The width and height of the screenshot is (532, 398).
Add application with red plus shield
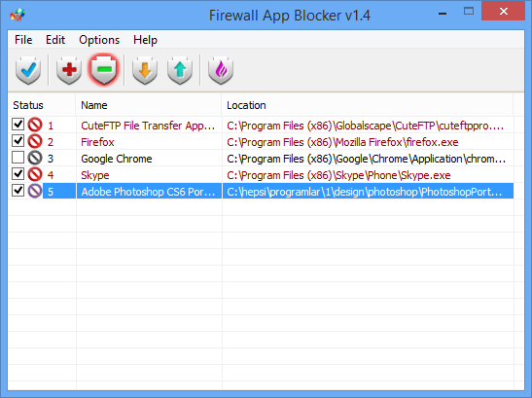click(69, 70)
